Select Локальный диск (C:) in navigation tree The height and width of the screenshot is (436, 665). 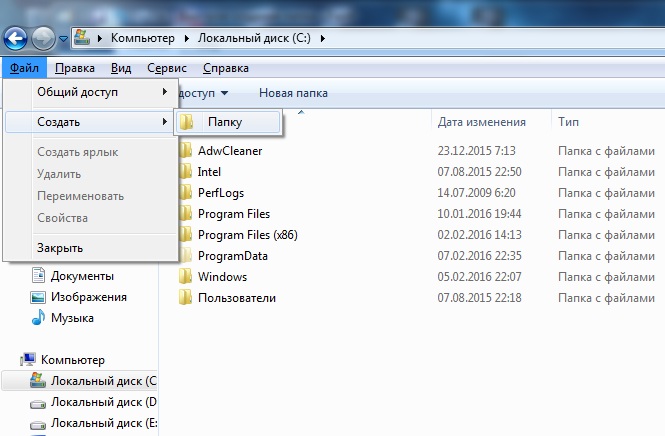pyautogui.click(x=103, y=381)
